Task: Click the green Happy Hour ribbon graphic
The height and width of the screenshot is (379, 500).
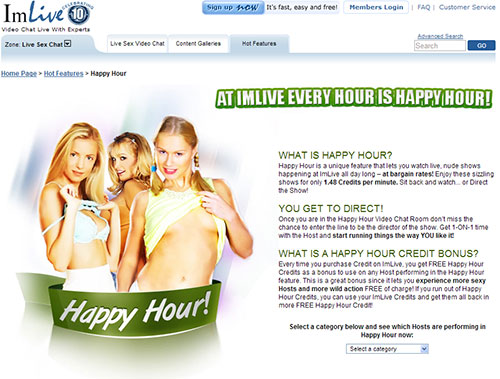Action: pyautogui.click(x=135, y=308)
